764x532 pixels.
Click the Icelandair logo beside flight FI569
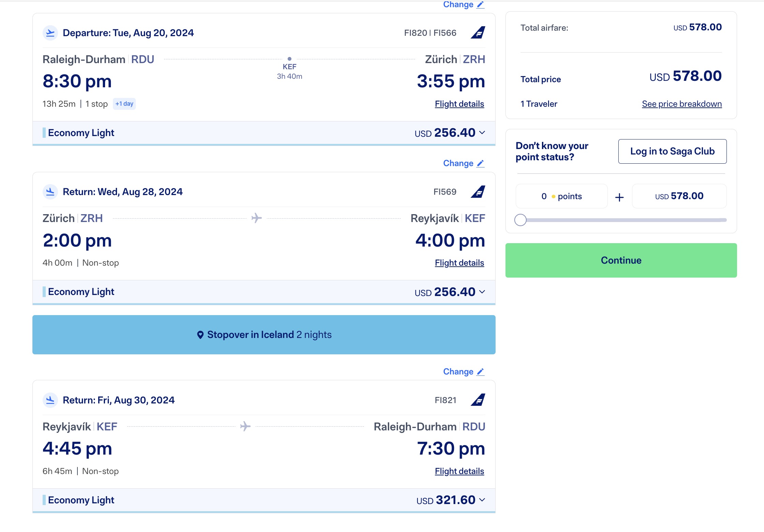(478, 191)
